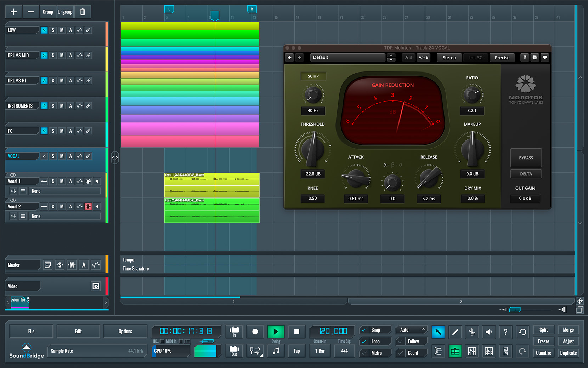Select the scissors cut tool
This screenshot has height=368, width=588.
[x=472, y=332]
